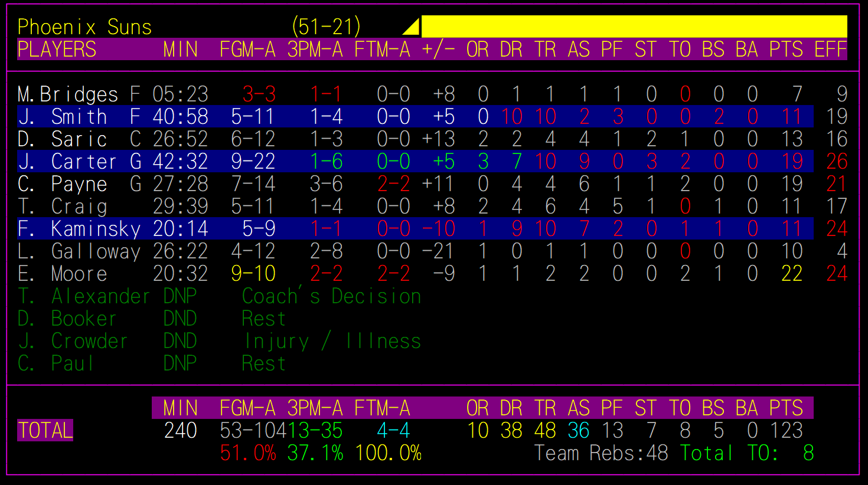
Task: Click J. Carter's 26 efficiency value
Action: pyautogui.click(x=837, y=162)
